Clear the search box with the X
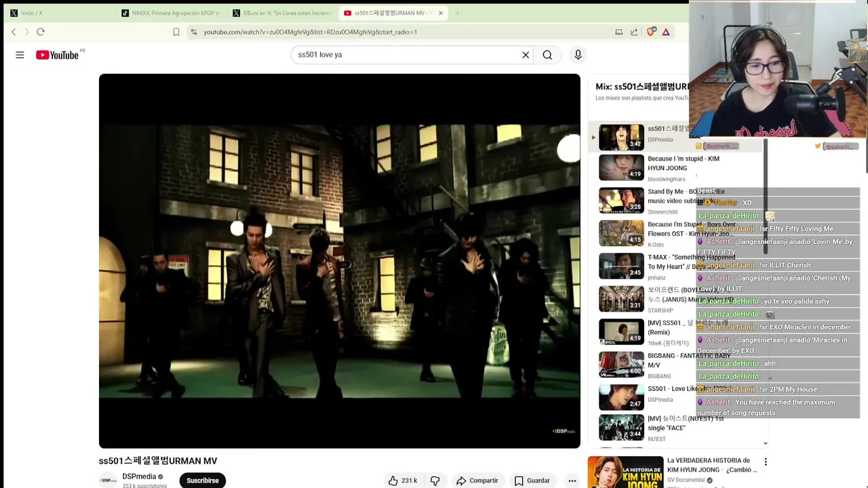This screenshot has height=488, width=868. (526, 55)
